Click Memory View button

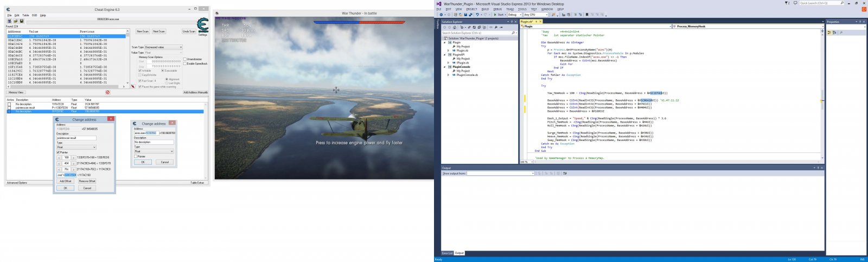(x=16, y=92)
